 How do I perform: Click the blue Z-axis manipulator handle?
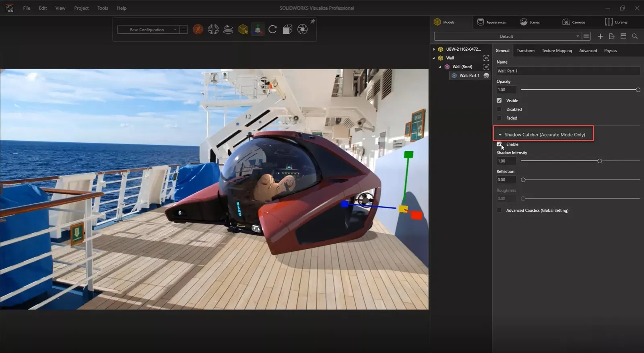pyautogui.click(x=345, y=204)
